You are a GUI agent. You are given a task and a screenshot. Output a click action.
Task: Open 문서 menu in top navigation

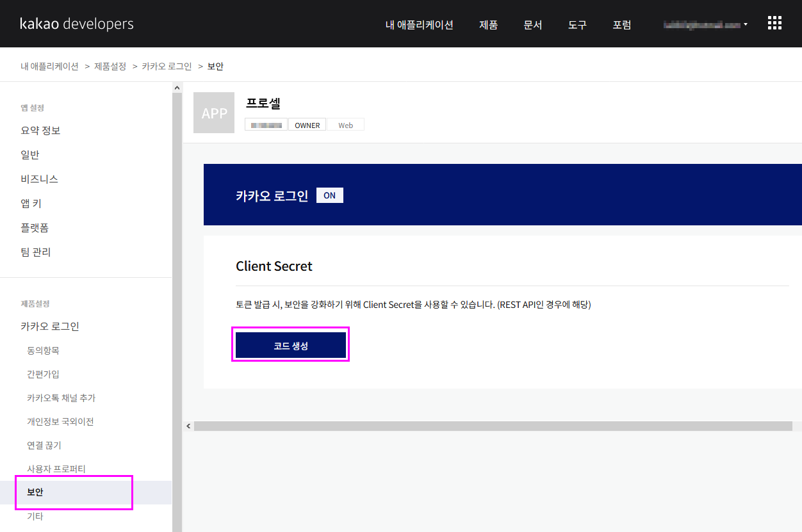[x=533, y=25]
